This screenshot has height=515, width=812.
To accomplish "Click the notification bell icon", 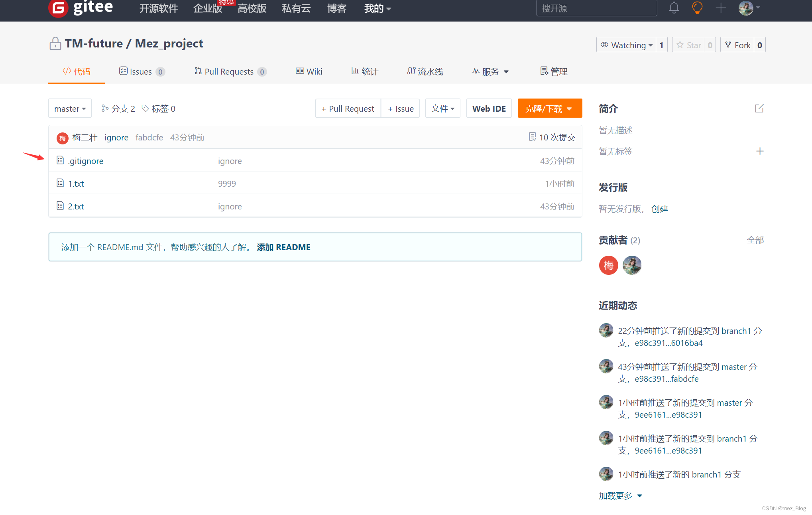I will point(674,8).
